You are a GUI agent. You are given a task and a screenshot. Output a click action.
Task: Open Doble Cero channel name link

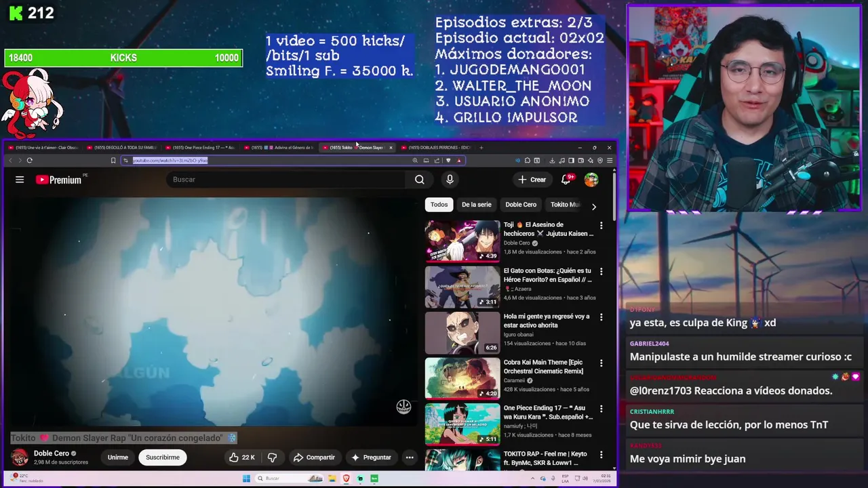[52, 453]
